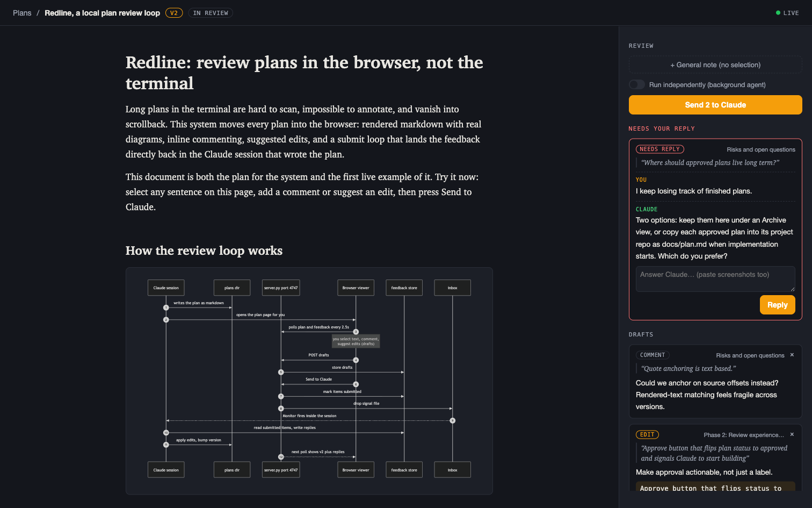812x508 pixels.
Task: Click the IN REVIEW status badge
Action: (x=211, y=13)
